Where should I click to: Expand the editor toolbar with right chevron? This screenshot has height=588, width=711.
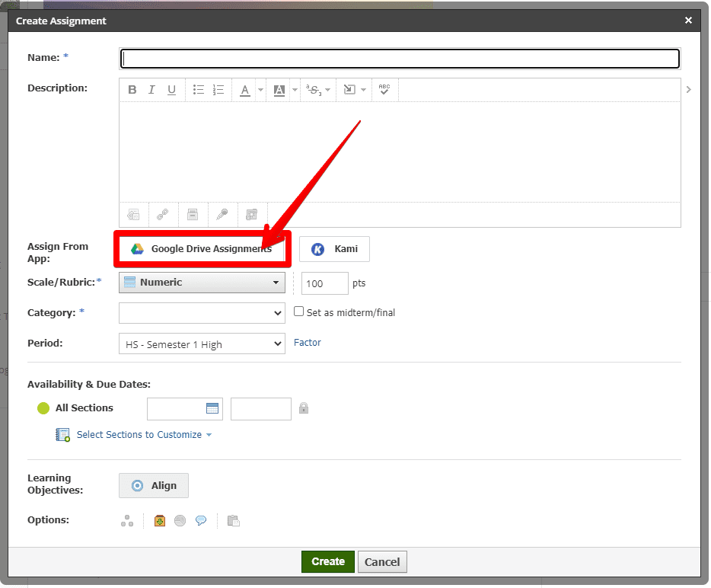pos(689,90)
